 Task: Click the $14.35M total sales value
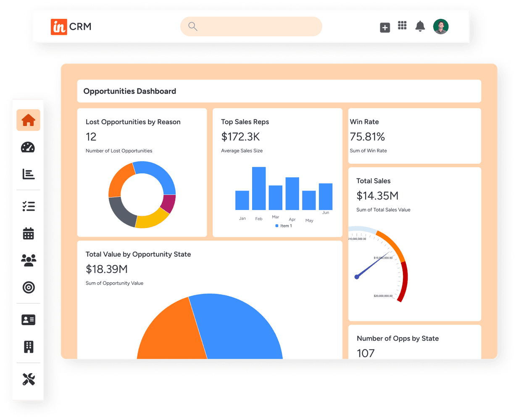pos(377,196)
